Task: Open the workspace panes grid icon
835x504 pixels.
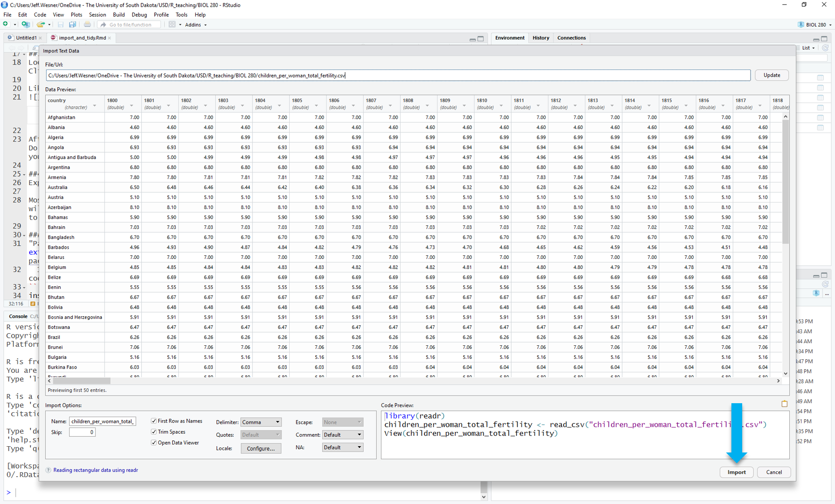Action: click(172, 25)
